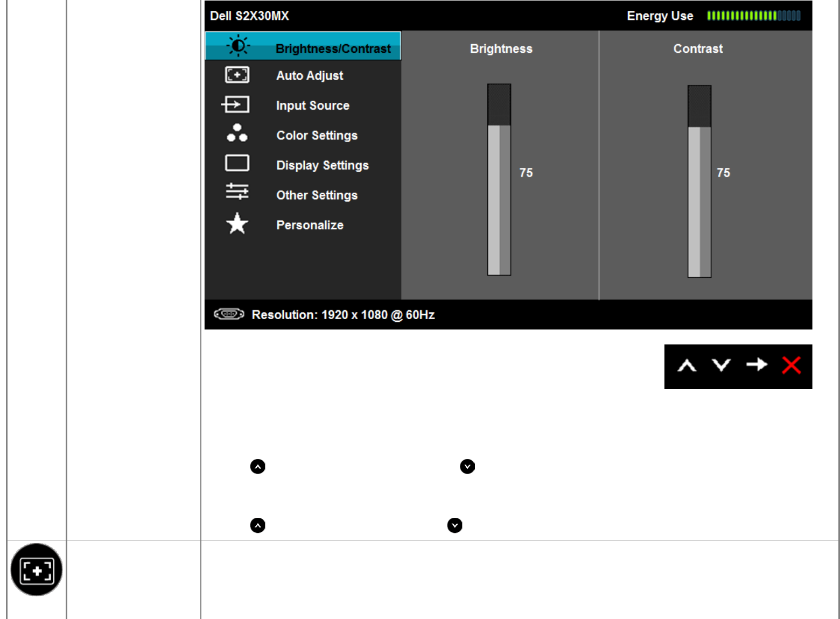Click the 75 value beside Brightness slider
This screenshot has height=619, width=840.
[x=526, y=173]
